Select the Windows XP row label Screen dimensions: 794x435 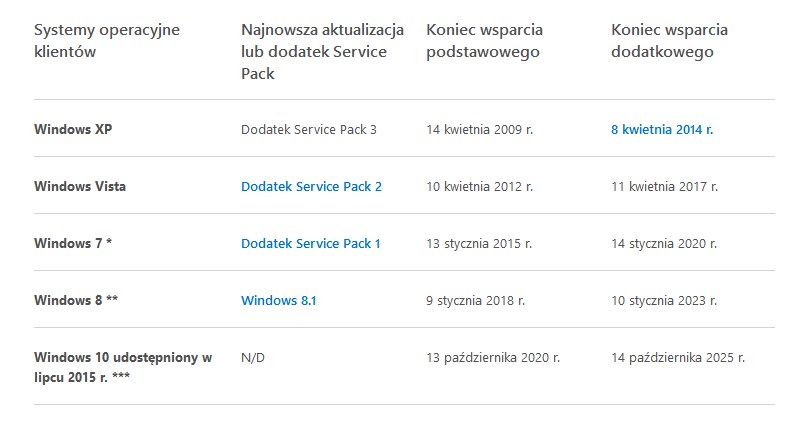click(73, 130)
